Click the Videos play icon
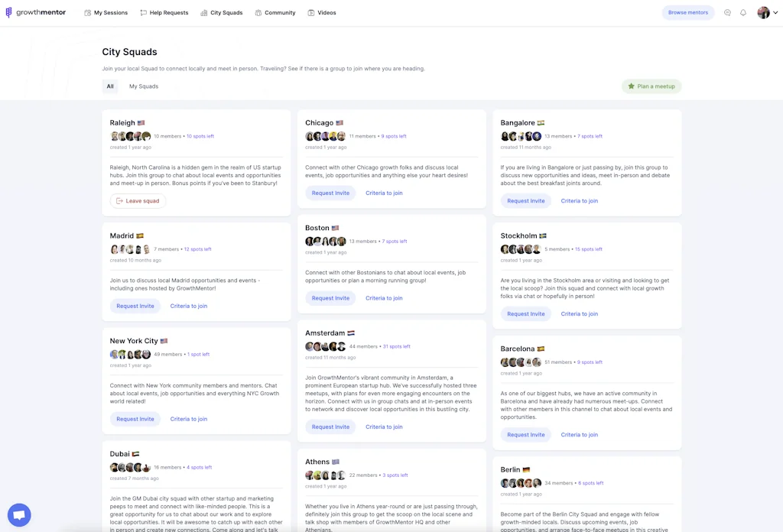This screenshot has height=532, width=783. [x=310, y=12]
